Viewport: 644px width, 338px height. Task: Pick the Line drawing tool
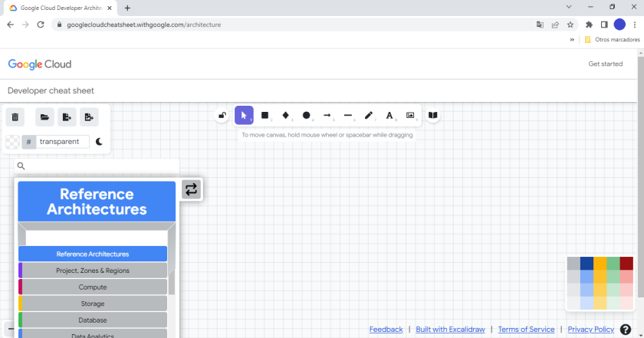click(348, 116)
